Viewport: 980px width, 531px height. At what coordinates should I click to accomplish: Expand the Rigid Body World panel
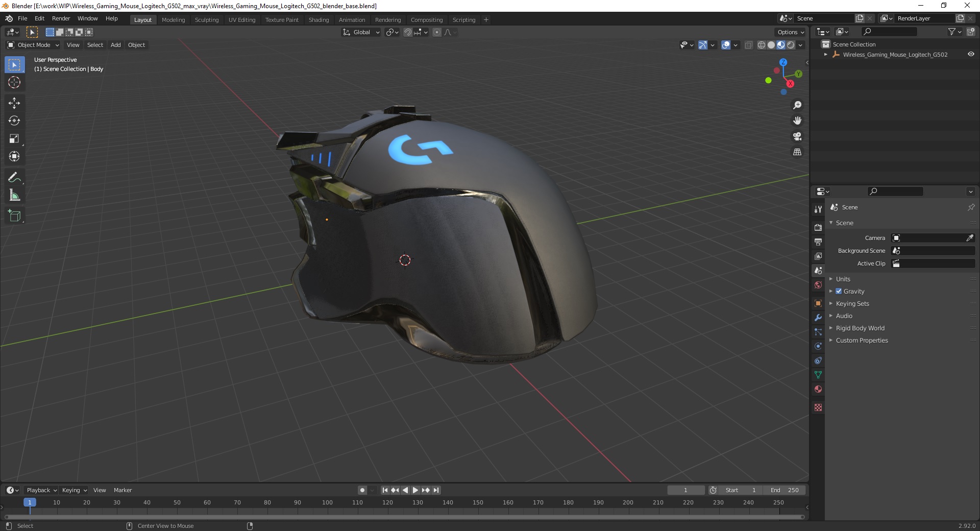[x=860, y=328]
